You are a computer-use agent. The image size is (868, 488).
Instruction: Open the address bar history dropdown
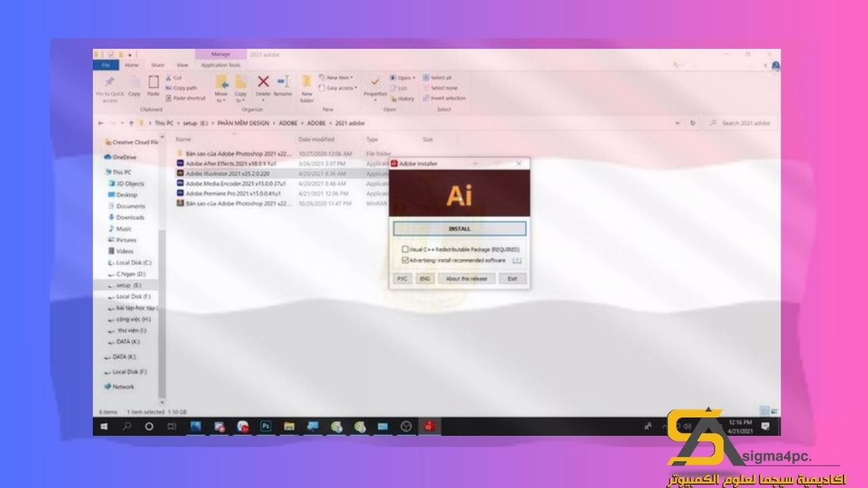coord(677,123)
